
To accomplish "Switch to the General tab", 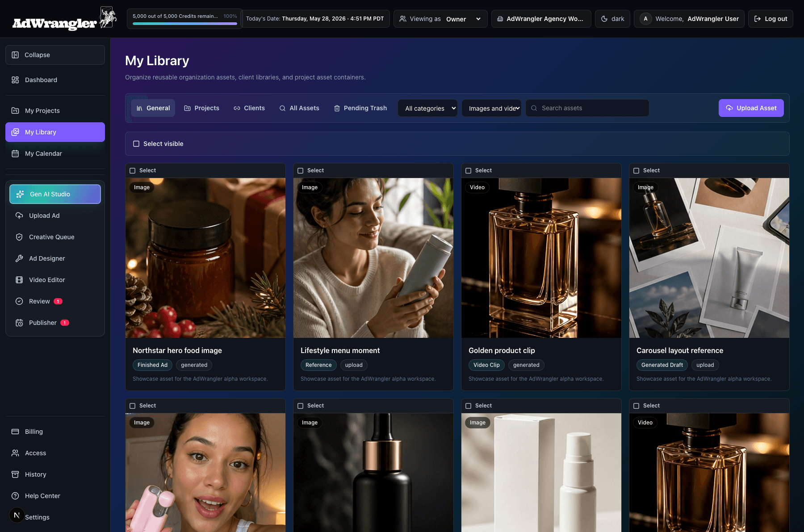I will pyautogui.click(x=153, y=108).
